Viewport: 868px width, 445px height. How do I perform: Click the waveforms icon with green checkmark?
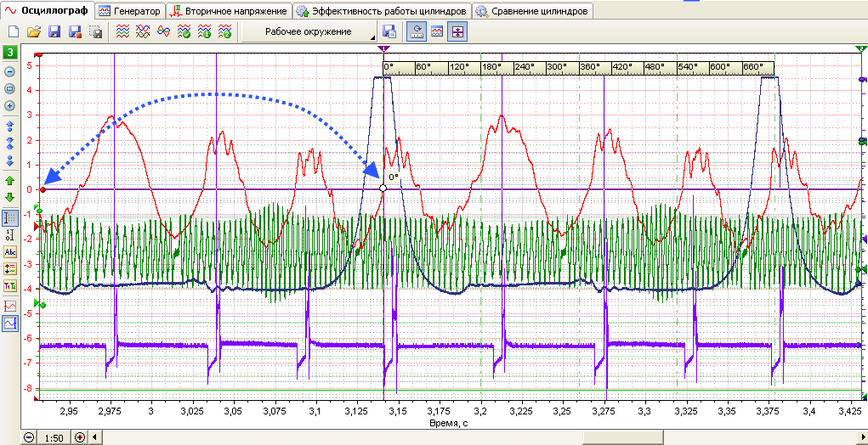pos(184,32)
